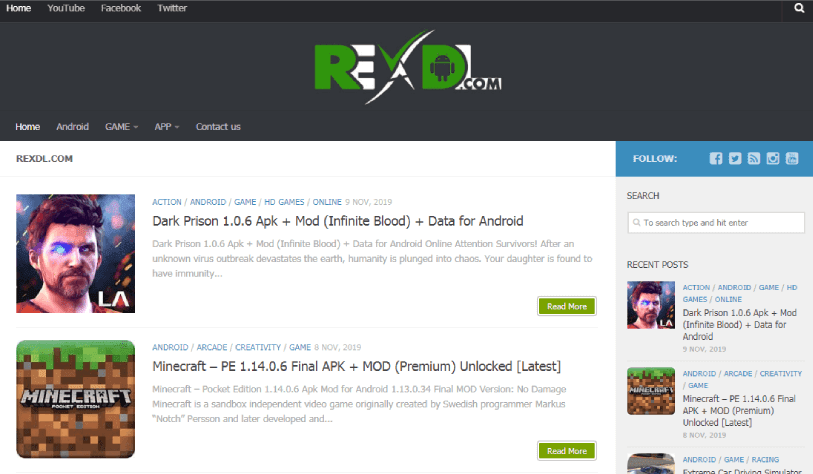Click the REXDL.COM page heading
813x474 pixels.
(45, 159)
